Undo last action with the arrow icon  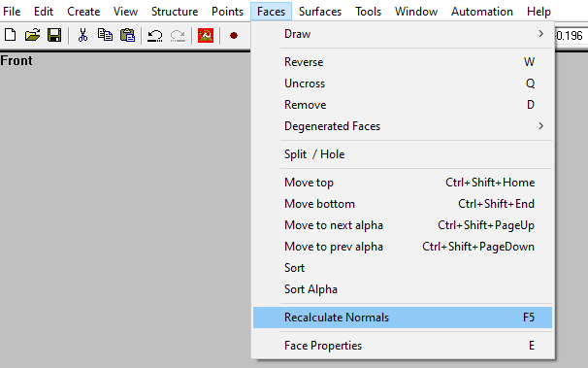[155, 36]
